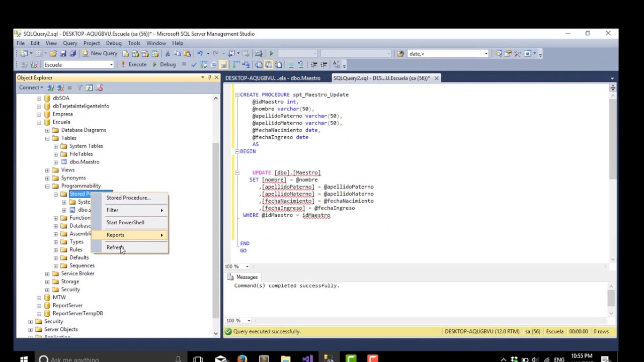Click the Task View taskbar icon
The height and width of the screenshot is (362, 644).
click(198, 359)
